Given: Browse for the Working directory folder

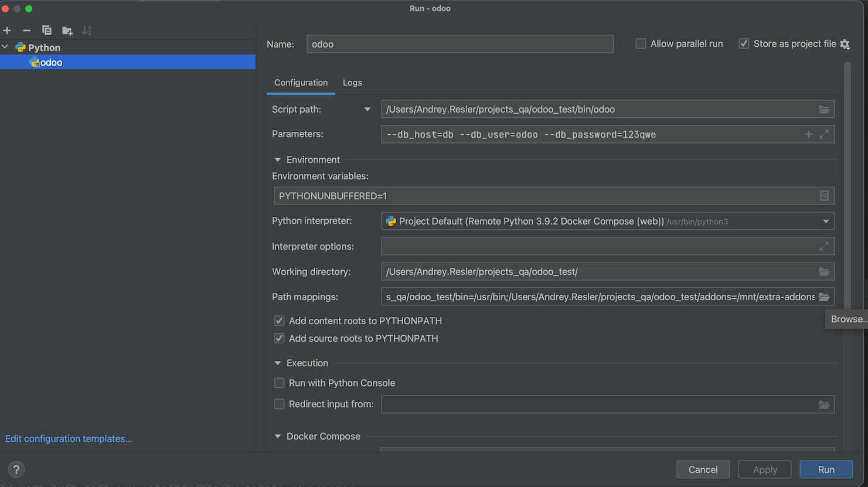Looking at the screenshot, I should [824, 271].
